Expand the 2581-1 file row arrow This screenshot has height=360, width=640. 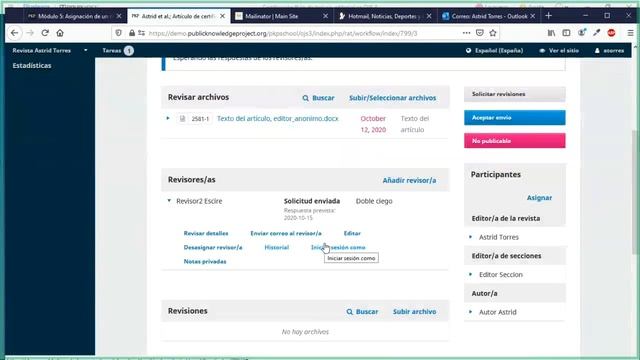point(168,118)
